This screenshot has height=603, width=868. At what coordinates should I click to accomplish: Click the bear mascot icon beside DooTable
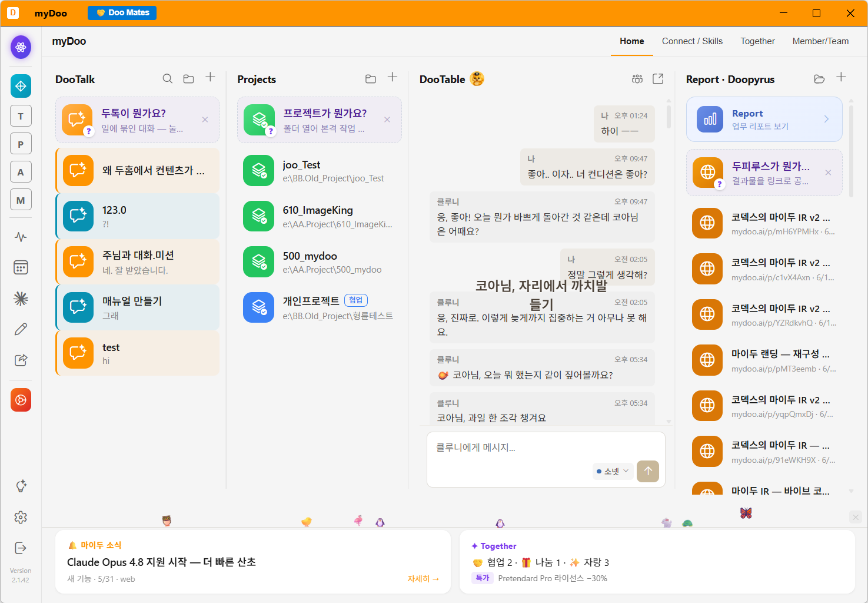point(477,79)
